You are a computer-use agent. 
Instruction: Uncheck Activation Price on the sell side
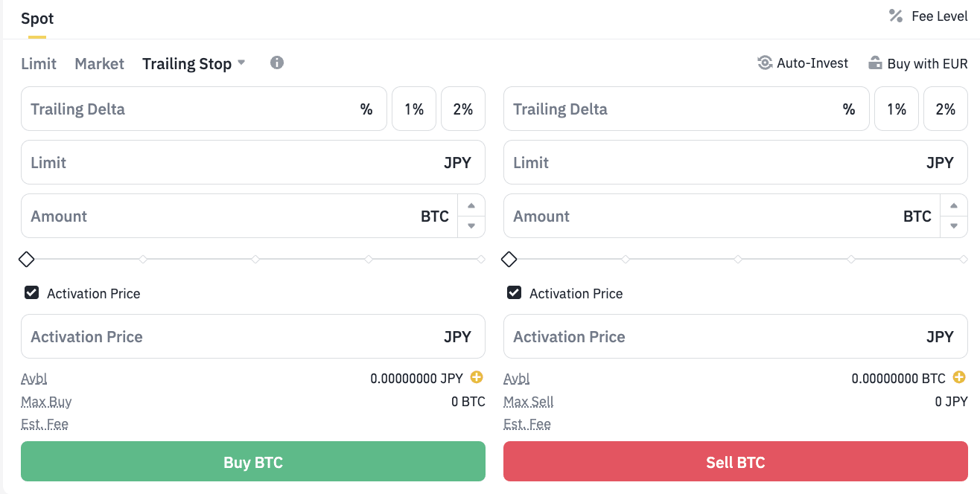coord(515,293)
